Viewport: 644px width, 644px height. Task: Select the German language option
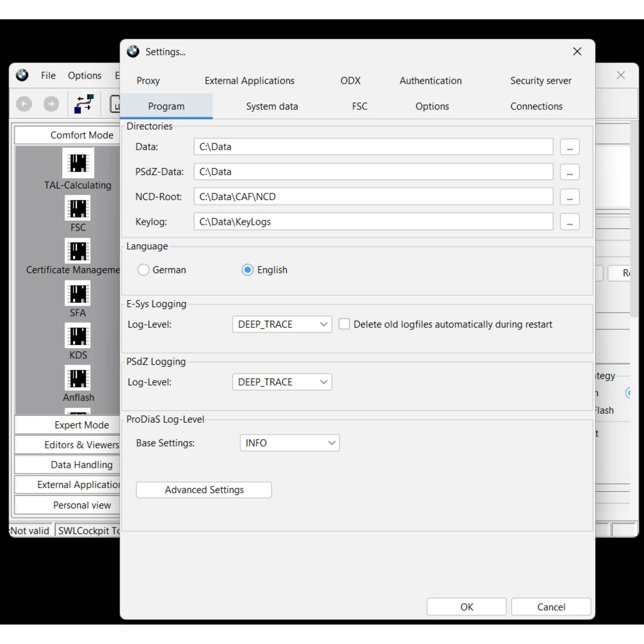(162, 270)
